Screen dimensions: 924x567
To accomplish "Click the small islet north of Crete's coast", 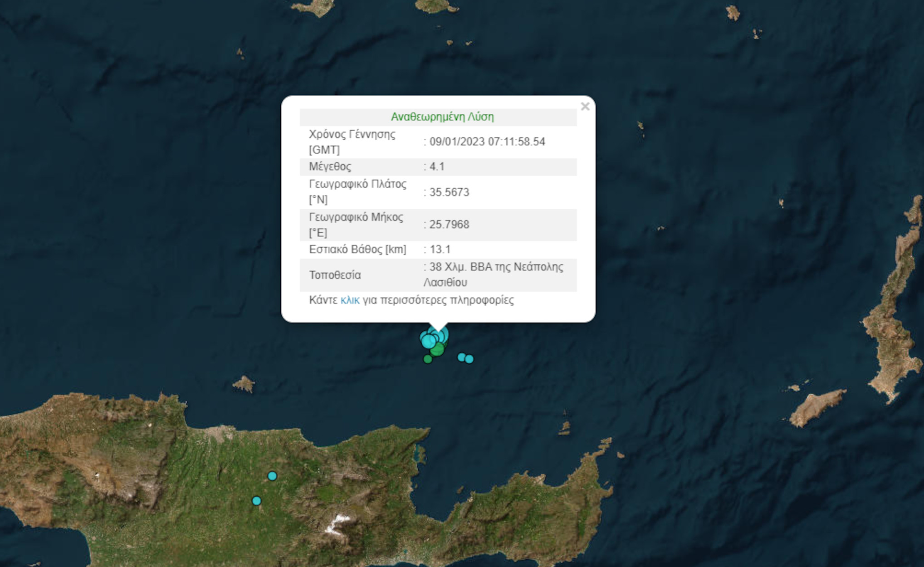I will [x=244, y=384].
